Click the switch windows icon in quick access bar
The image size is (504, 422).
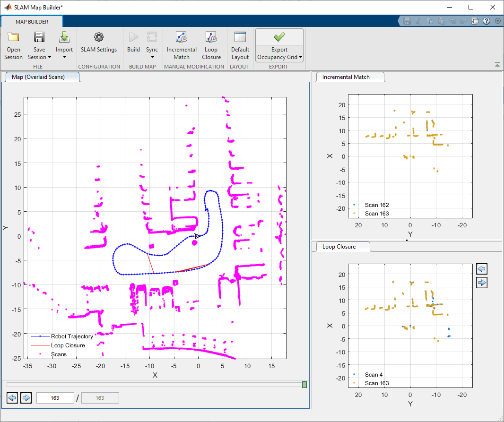tap(475, 21)
